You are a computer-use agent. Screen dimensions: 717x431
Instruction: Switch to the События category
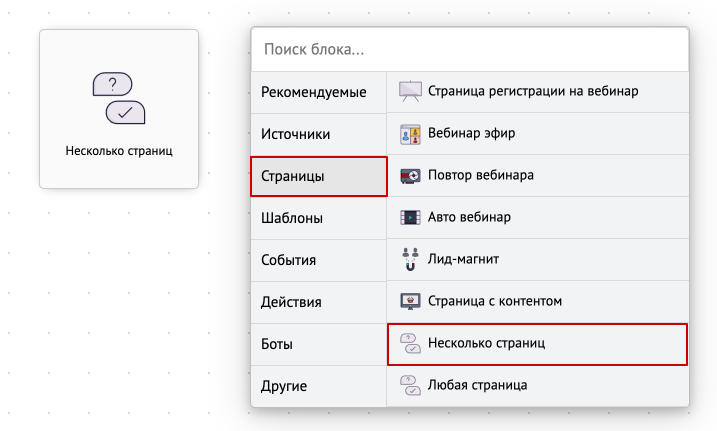pos(319,260)
